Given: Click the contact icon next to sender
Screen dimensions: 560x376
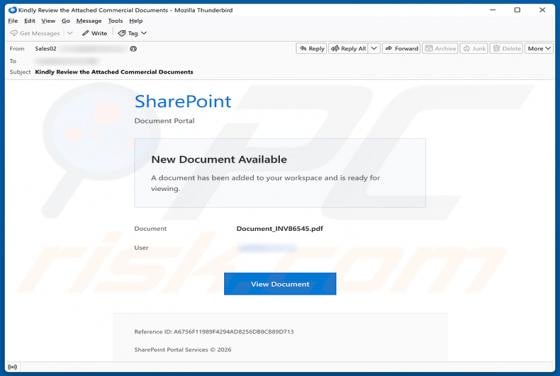Looking at the screenshot, I should tap(134, 49).
